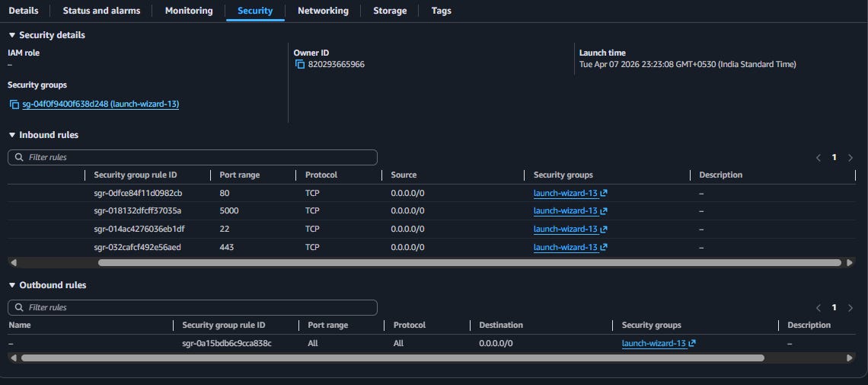Select rule ID sgr-032cafcf492e56aed
The width and height of the screenshot is (868, 385).
pos(137,247)
